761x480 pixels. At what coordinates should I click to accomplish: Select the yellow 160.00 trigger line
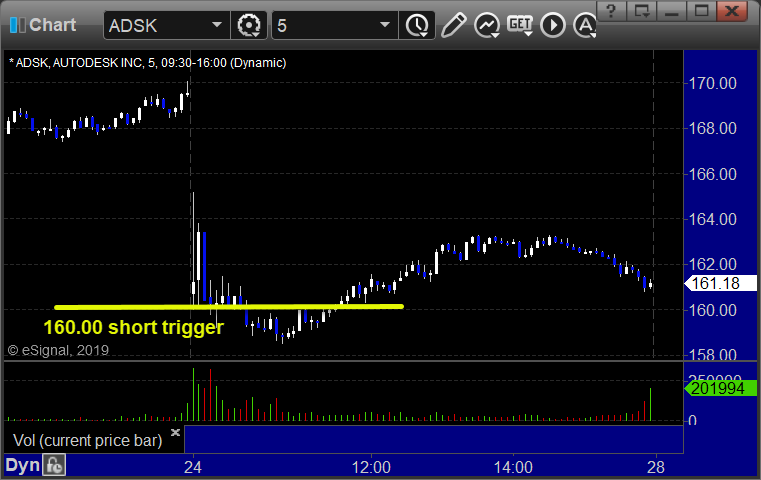(229, 307)
